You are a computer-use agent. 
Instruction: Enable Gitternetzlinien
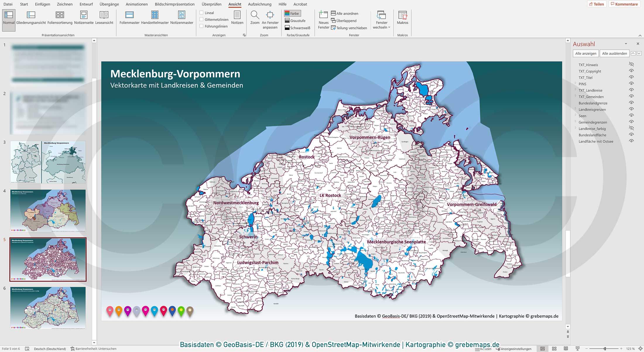[201, 19]
